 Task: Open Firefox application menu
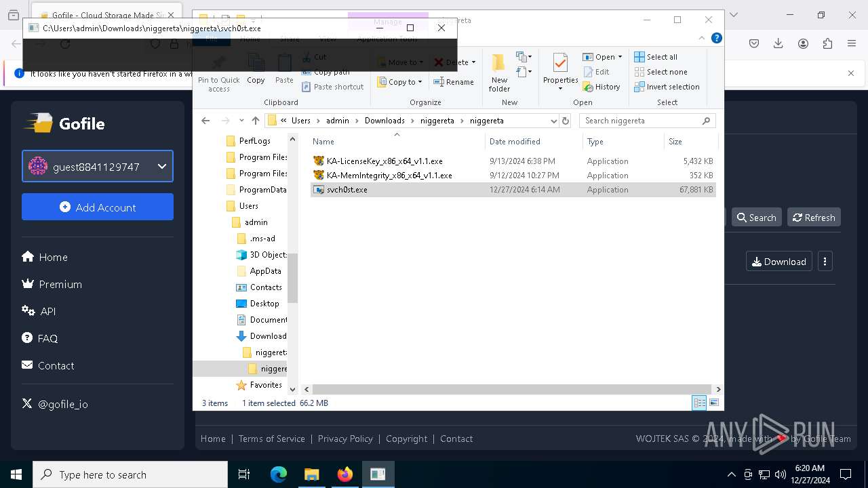click(852, 43)
